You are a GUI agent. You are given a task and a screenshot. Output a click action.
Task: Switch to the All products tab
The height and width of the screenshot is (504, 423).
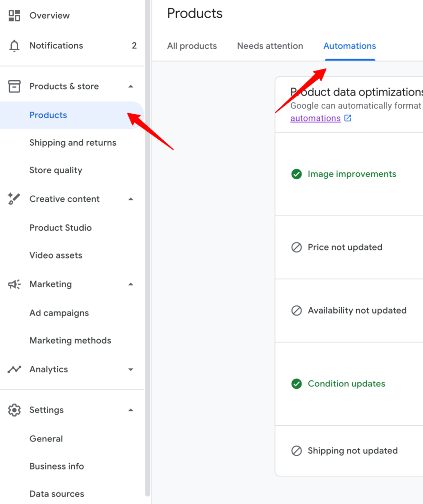coord(192,46)
